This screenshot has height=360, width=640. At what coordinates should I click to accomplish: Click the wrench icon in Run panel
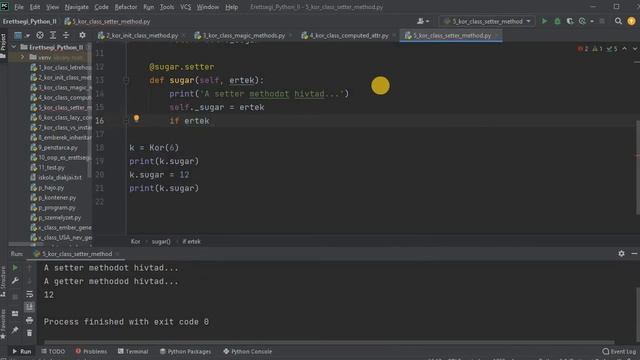15,281
